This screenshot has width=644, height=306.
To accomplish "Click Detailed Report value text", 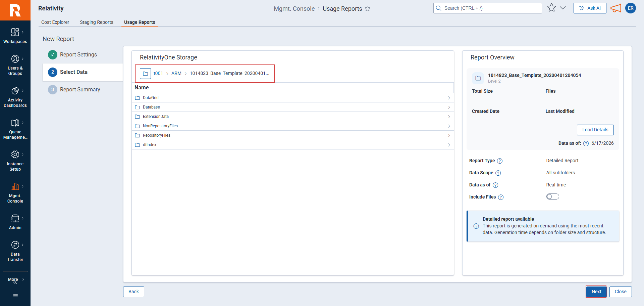I will click(562, 161).
